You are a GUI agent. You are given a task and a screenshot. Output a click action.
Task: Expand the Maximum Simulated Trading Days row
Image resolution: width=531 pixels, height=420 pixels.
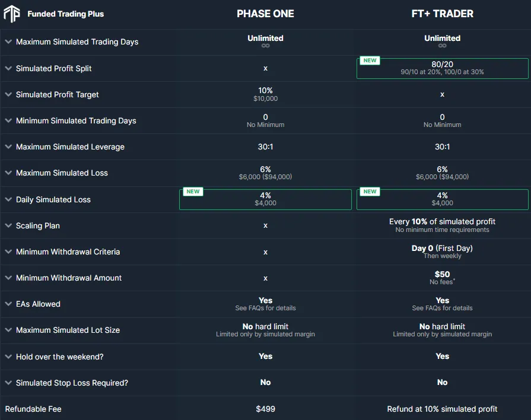7,42
